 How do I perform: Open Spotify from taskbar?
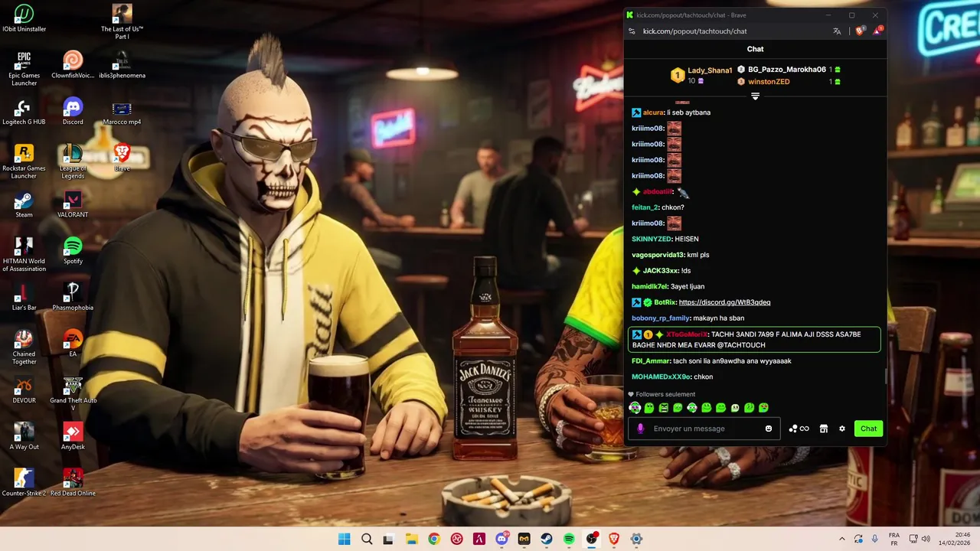tap(569, 540)
